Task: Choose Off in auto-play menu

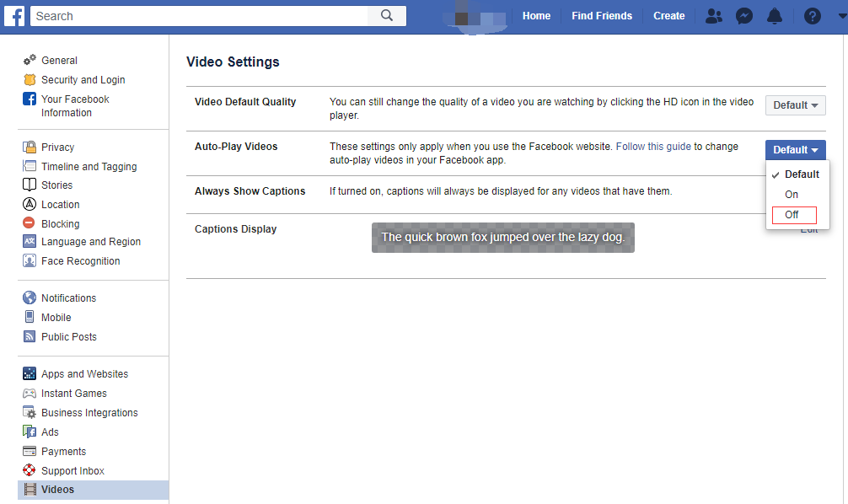Action: click(x=794, y=215)
